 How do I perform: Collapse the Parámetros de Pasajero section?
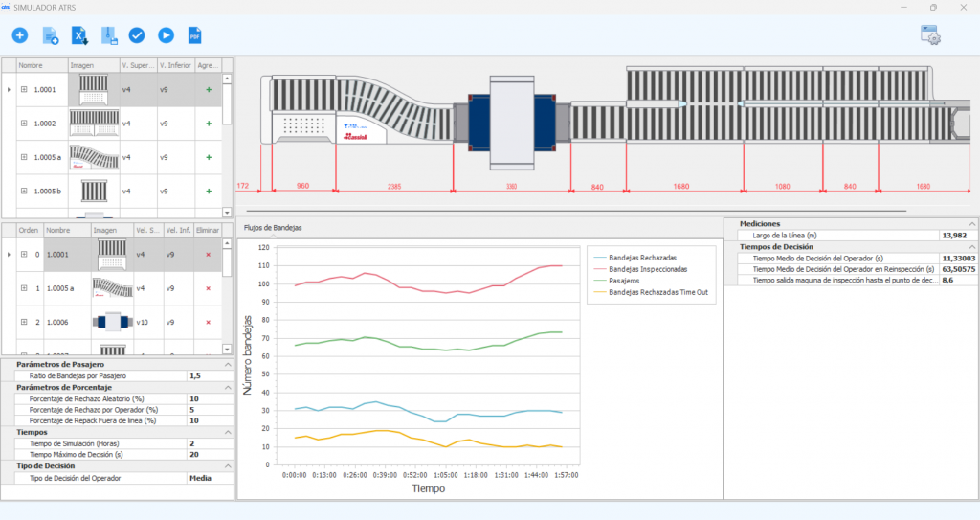(227, 365)
